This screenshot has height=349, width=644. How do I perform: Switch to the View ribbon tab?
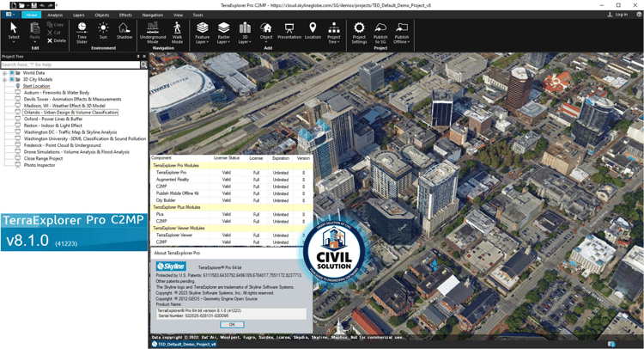(178, 15)
